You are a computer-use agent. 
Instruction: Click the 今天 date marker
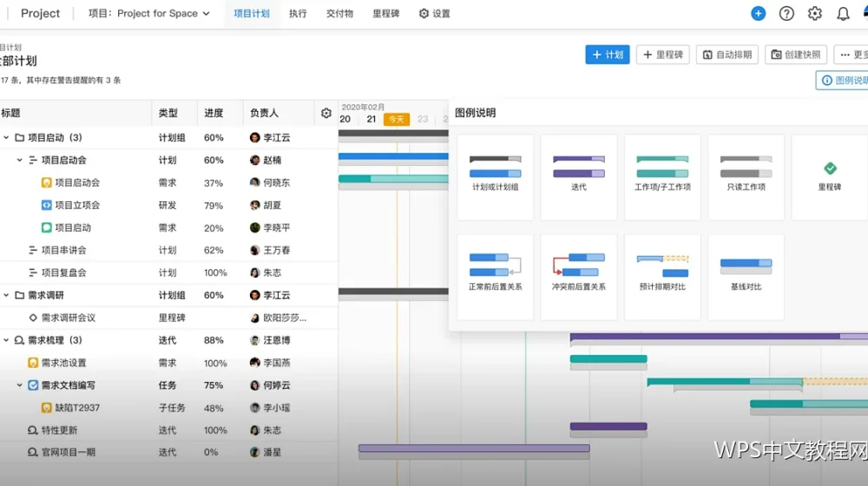397,119
